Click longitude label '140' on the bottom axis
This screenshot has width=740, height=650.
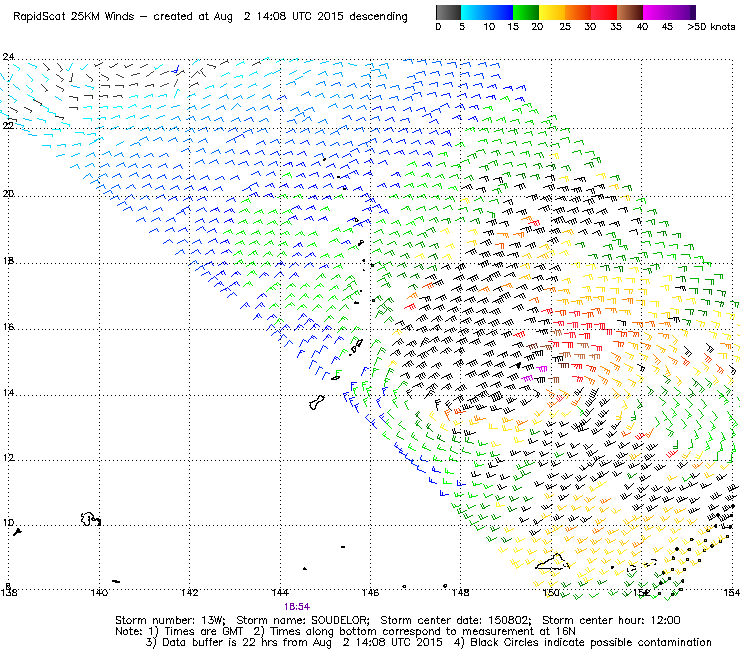coord(99,592)
